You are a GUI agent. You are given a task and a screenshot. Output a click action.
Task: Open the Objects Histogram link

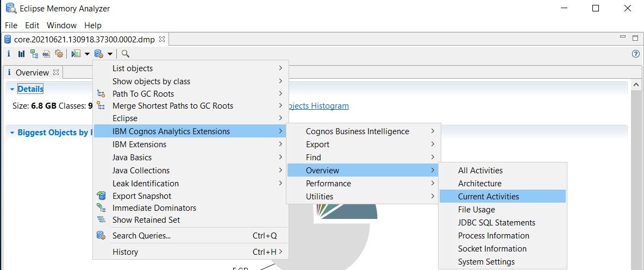(x=318, y=106)
